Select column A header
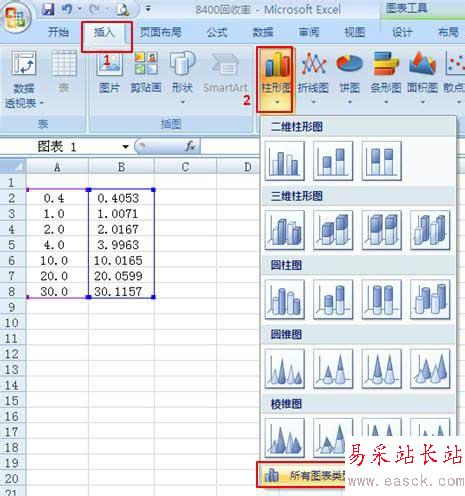The width and height of the screenshot is (465, 496). 57,166
